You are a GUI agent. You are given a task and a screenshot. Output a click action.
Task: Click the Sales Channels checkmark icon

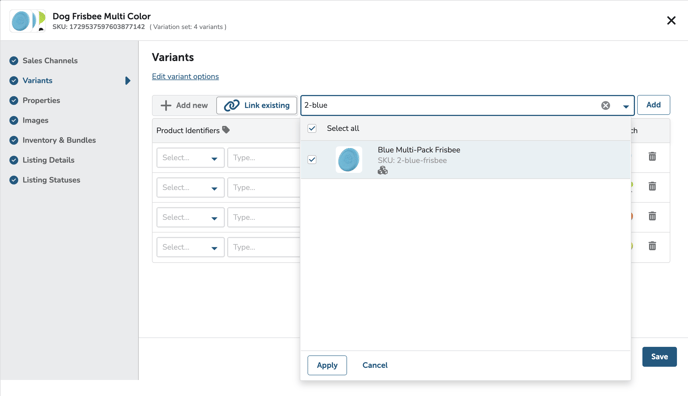point(14,61)
